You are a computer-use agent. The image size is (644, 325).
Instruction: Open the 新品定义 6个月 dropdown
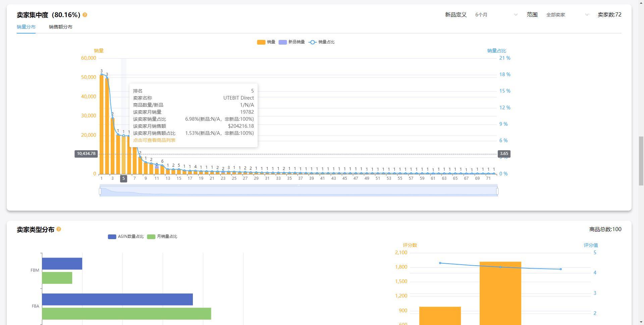click(x=496, y=15)
